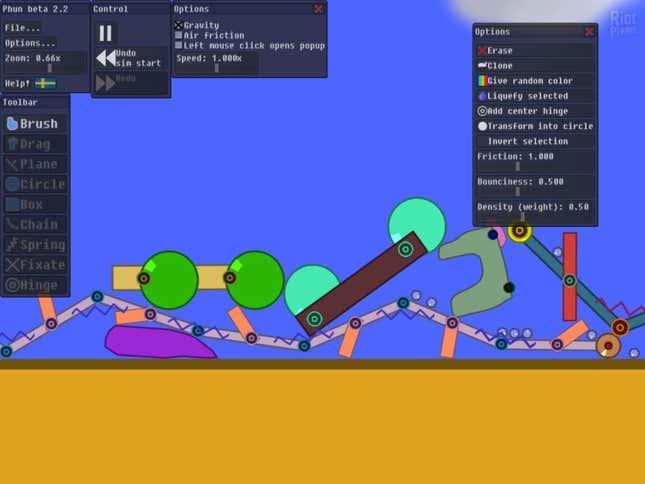Click the Swedish flag Help icon
Viewport: 645px width, 484px height.
tap(45, 83)
